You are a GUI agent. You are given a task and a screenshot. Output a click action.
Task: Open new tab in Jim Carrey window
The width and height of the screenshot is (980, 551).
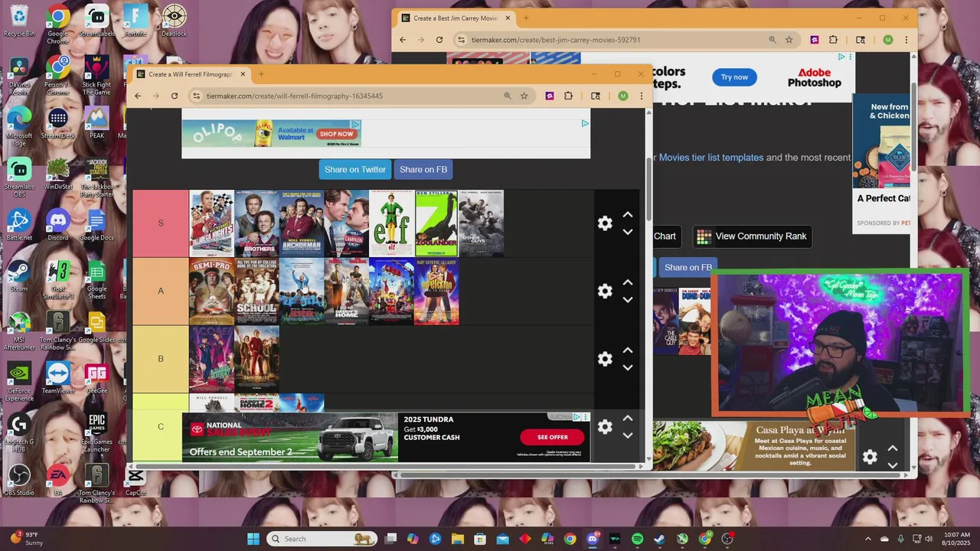526,18
